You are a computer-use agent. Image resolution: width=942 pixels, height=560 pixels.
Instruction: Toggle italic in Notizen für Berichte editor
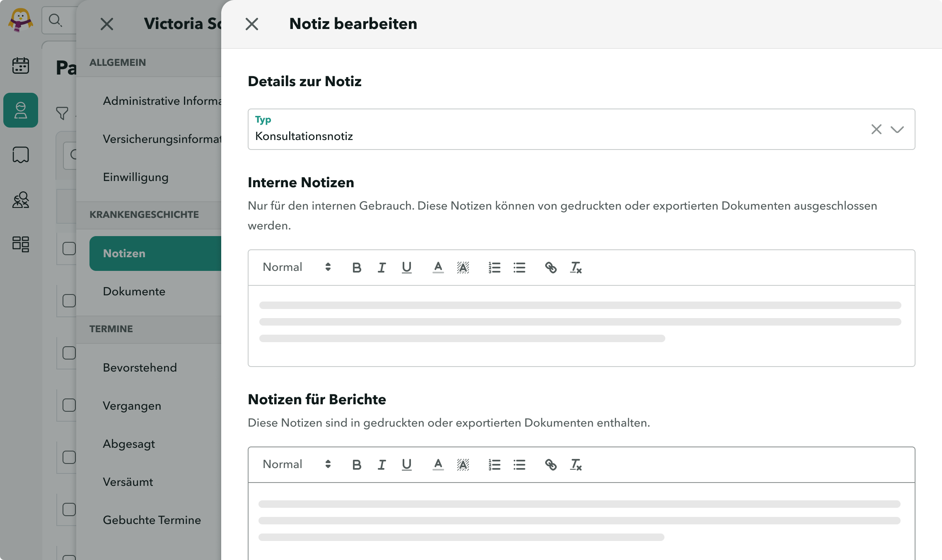382,465
